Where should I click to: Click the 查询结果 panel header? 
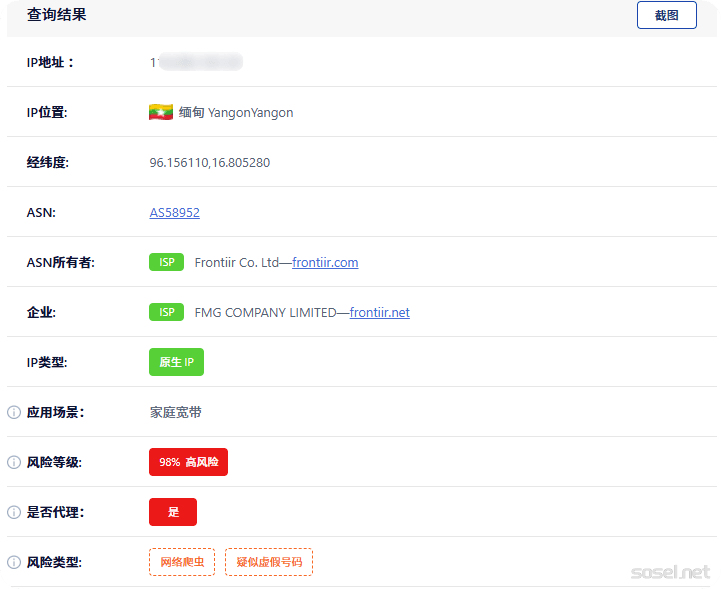click(x=56, y=15)
